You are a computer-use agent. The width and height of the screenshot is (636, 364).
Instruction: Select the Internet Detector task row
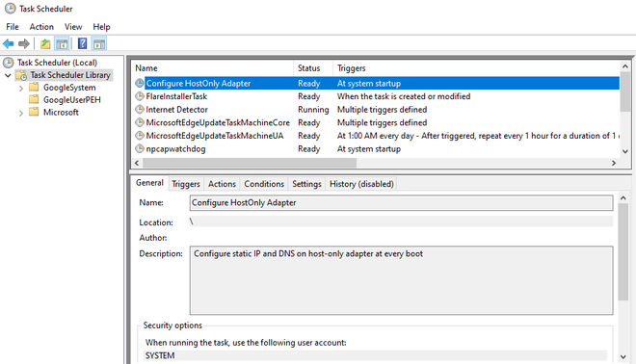[x=376, y=109]
